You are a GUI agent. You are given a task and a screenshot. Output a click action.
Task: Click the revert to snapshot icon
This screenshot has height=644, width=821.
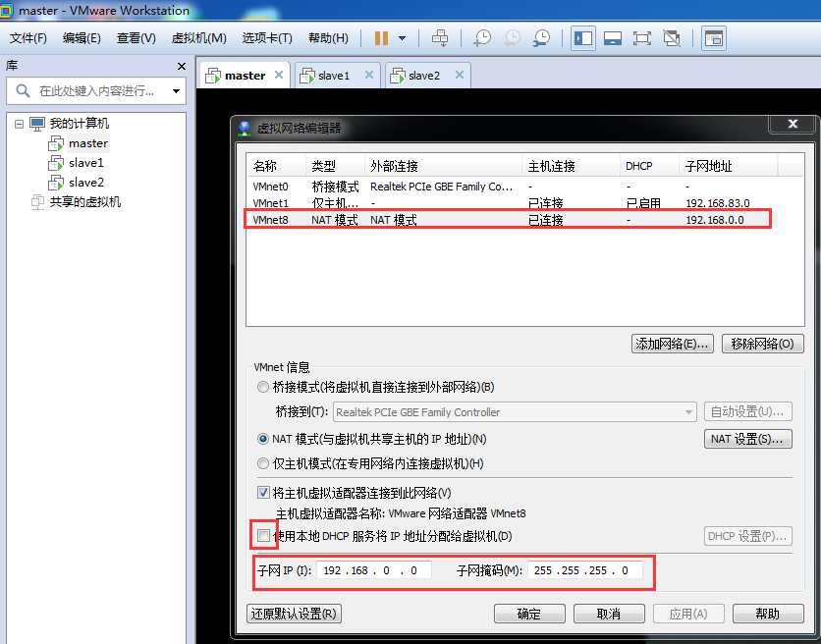(x=512, y=38)
